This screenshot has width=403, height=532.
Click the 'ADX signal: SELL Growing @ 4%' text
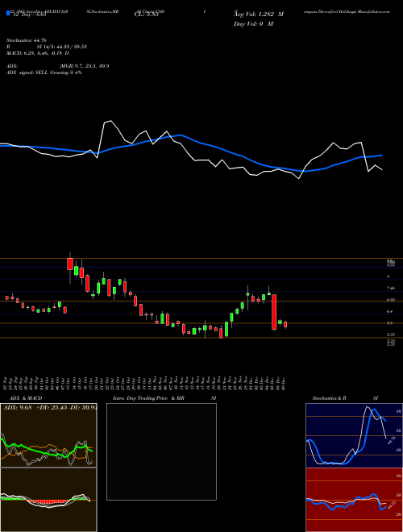pos(44,73)
